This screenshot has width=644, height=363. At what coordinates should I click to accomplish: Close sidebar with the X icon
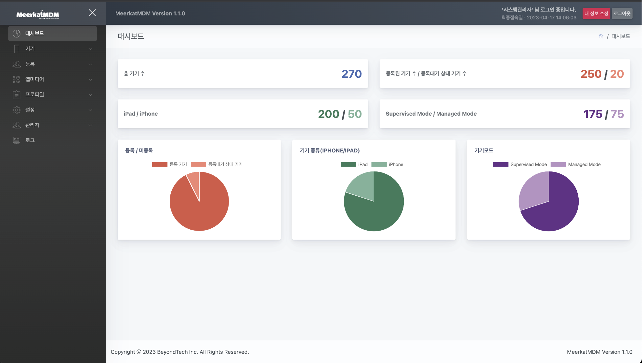pos(92,13)
